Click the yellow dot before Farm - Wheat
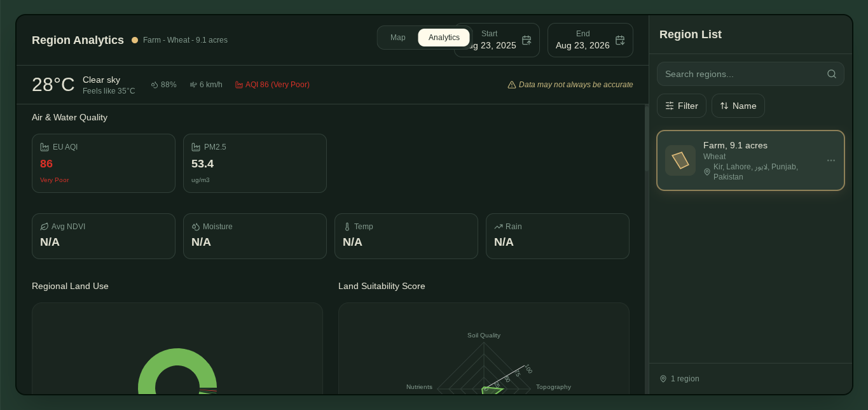The width and height of the screenshot is (868, 410). (135, 40)
